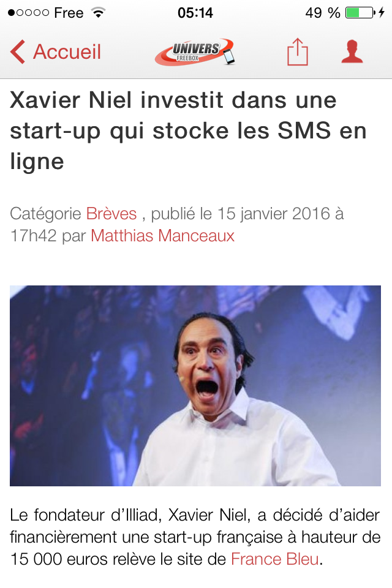The width and height of the screenshot is (392, 588).
Task: Tap the small phone graphic in logo
Action: coord(228,56)
